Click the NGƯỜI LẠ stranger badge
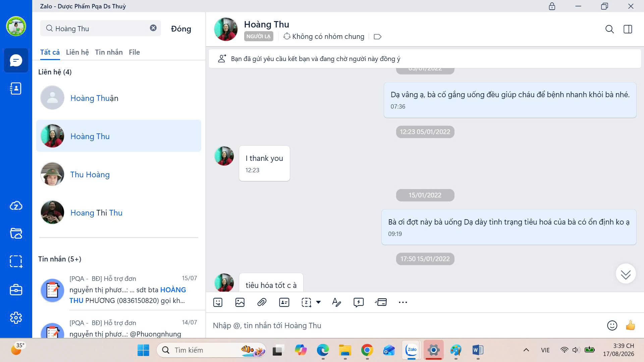Screen dimensions: 644x362 (259, 36)
